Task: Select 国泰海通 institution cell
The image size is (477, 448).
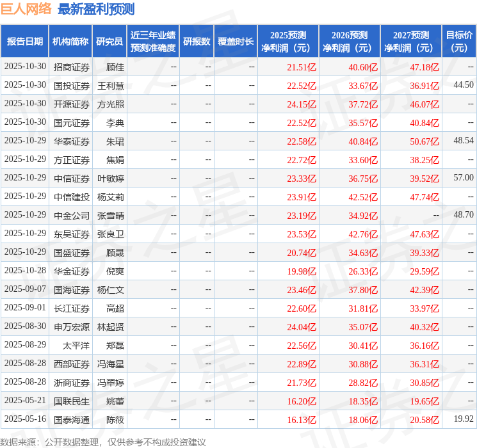Action: 72,420
